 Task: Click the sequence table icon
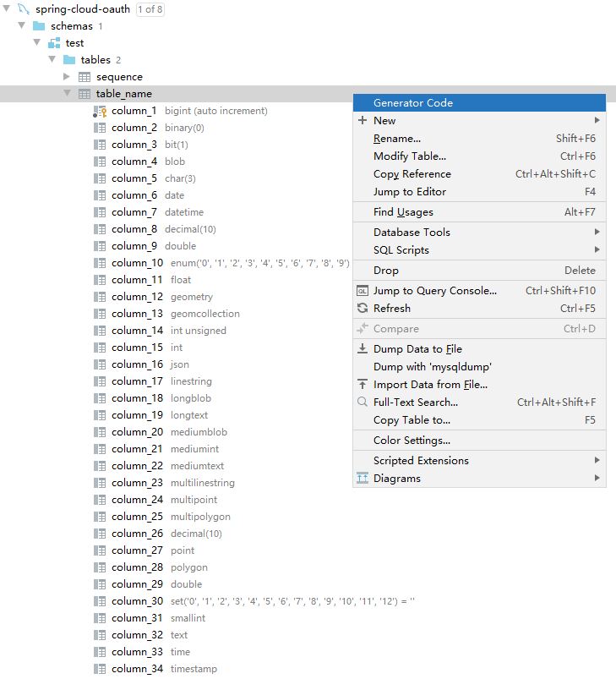(x=84, y=77)
